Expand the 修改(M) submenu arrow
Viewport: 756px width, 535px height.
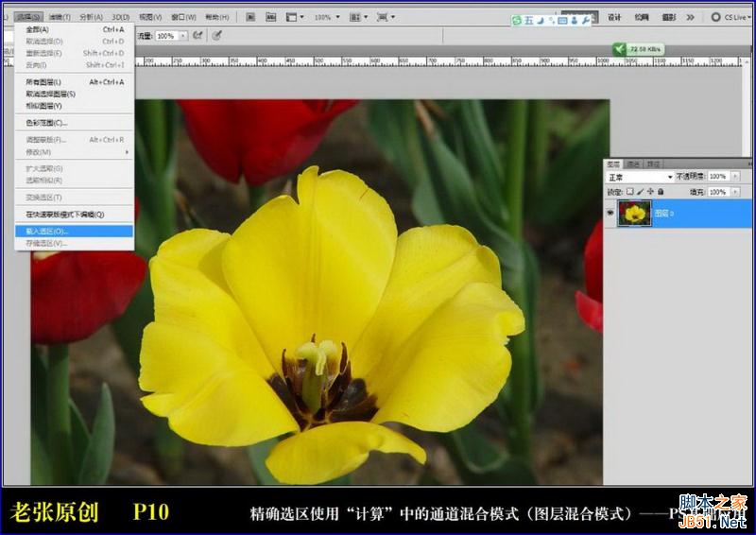point(128,152)
